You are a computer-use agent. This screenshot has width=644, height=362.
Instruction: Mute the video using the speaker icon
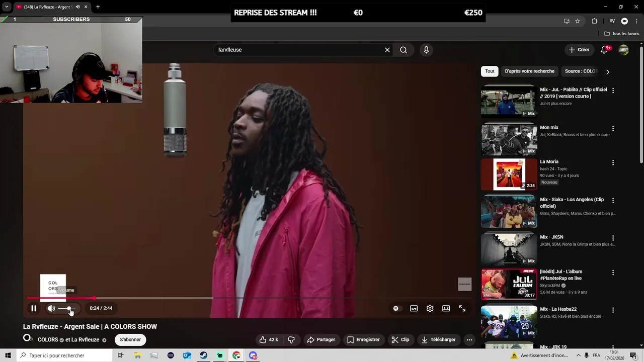pos(51,308)
